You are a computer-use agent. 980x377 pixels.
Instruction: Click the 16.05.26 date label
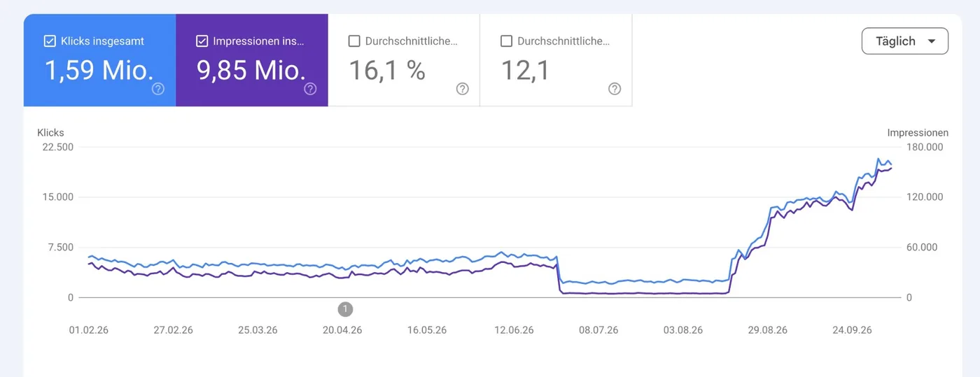click(427, 330)
